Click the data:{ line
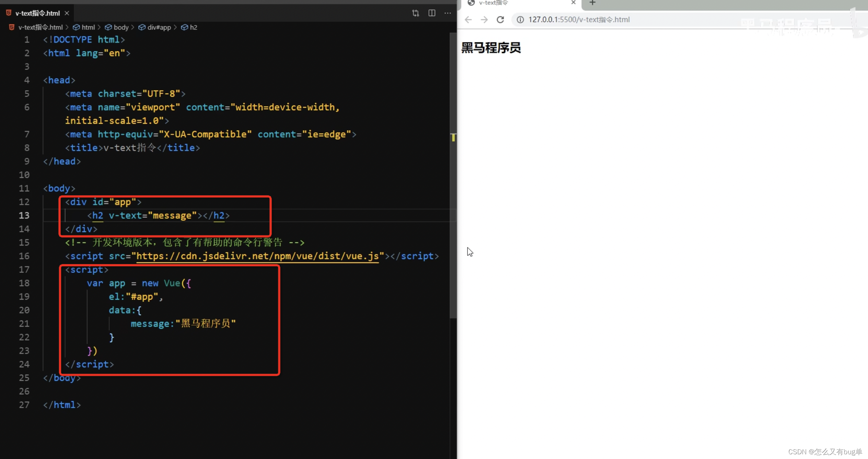The height and width of the screenshot is (459, 868). pos(125,310)
